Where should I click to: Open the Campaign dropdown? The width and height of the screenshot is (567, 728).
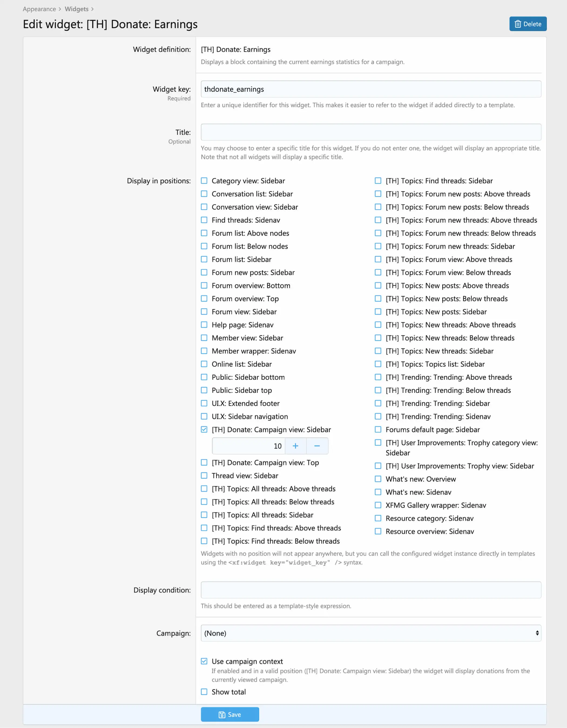(370, 633)
